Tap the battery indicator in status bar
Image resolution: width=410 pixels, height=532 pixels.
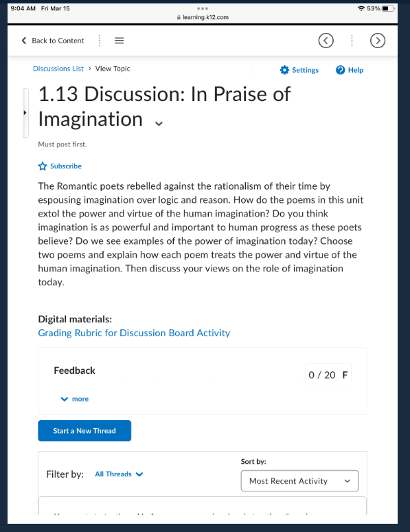tap(388, 8)
